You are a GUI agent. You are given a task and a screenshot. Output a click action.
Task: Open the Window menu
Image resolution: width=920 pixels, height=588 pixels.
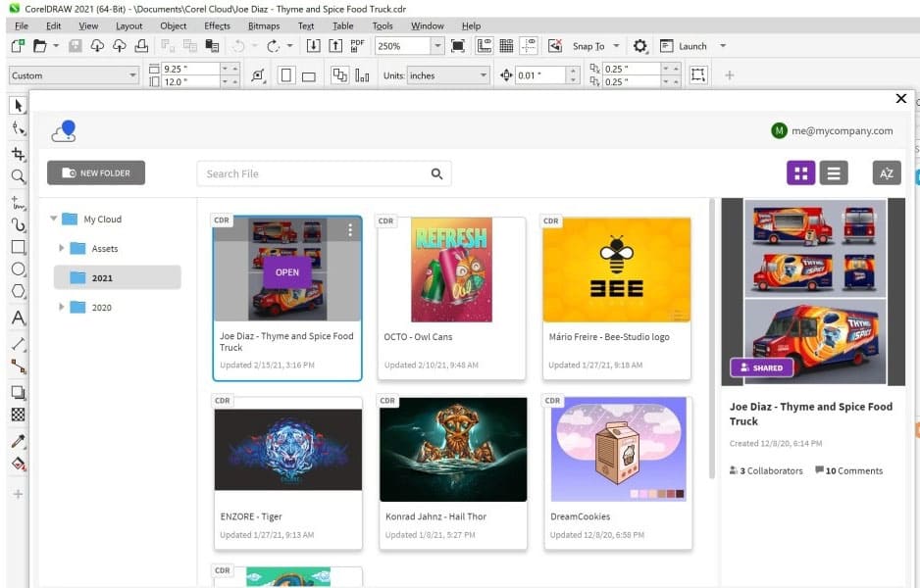click(x=428, y=25)
